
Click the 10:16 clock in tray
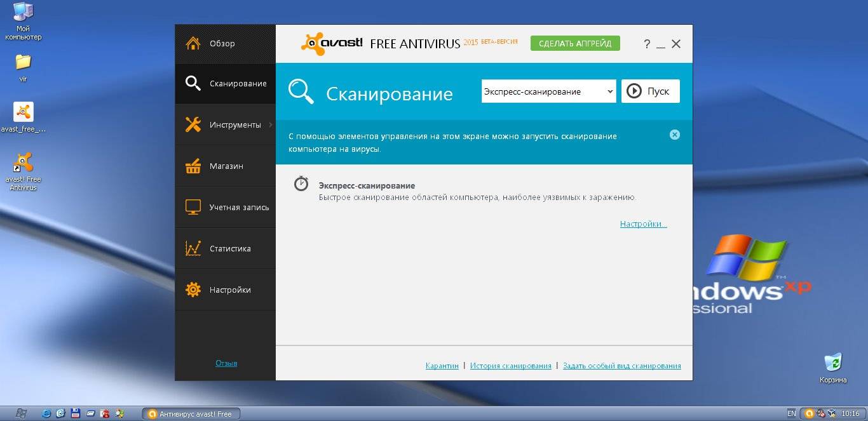click(850, 413)
